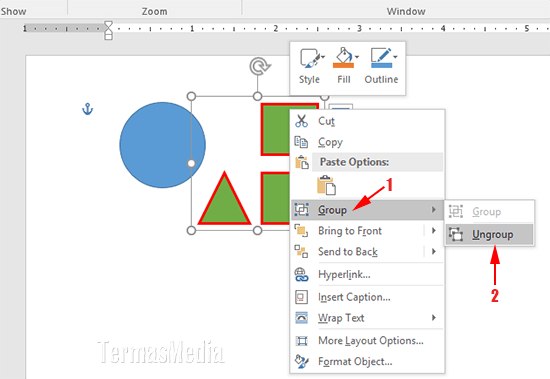
Task: Choose Ungroup from the submenu
Action: 490,234
